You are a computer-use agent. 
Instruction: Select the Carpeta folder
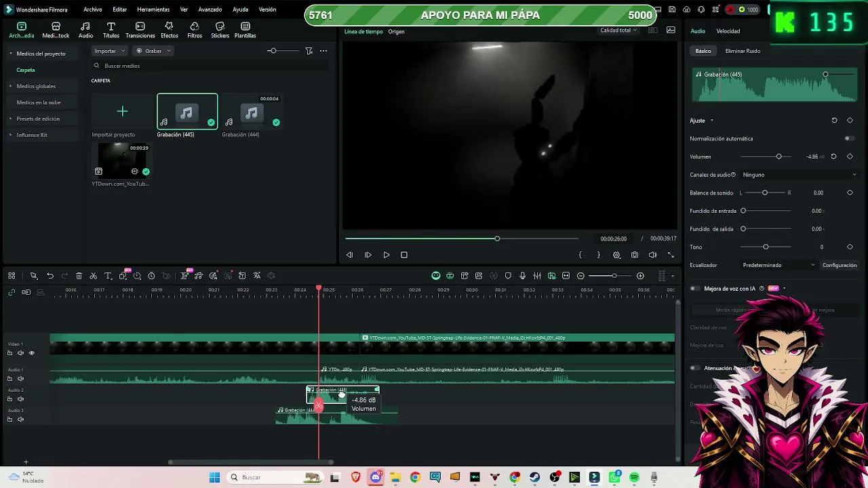click(x=26, y=70)
